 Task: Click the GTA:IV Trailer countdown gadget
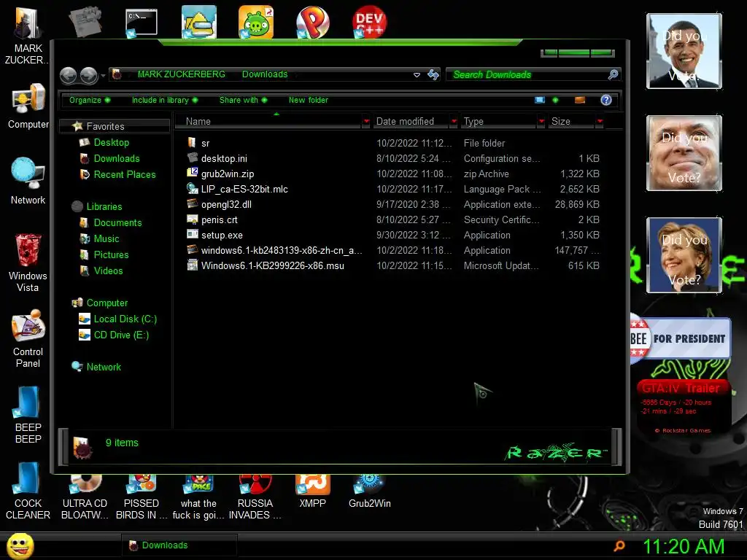pyautogui.click(x=683, y=407)
